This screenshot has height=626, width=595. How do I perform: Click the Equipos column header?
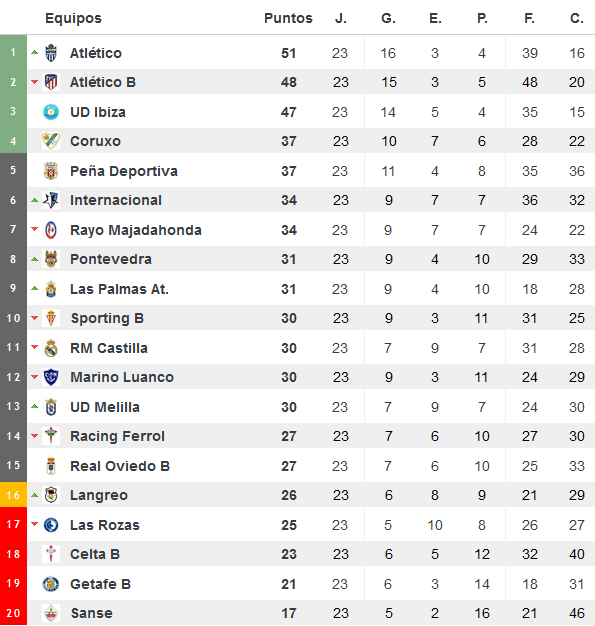[73, 18]
